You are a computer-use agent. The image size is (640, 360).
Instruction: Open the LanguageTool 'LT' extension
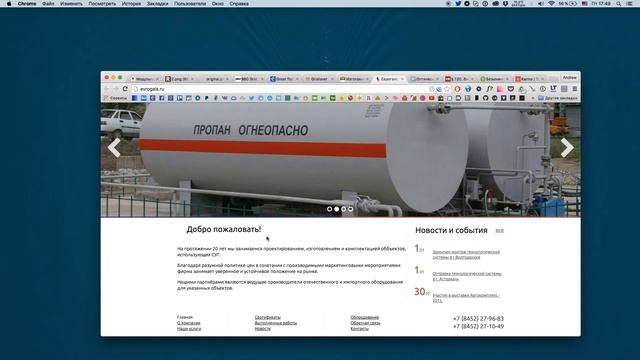pos(553,89)
